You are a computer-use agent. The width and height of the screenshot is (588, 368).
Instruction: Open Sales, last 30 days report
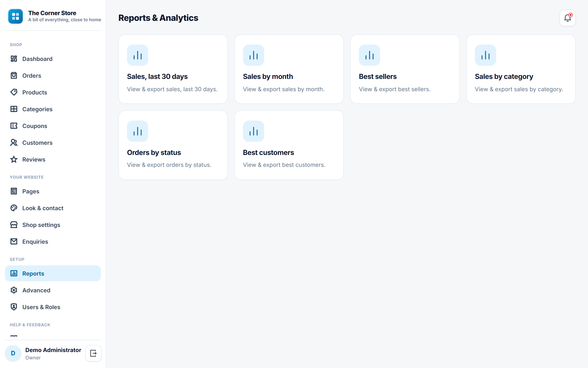pyautogui.click(x=173, y=69)
